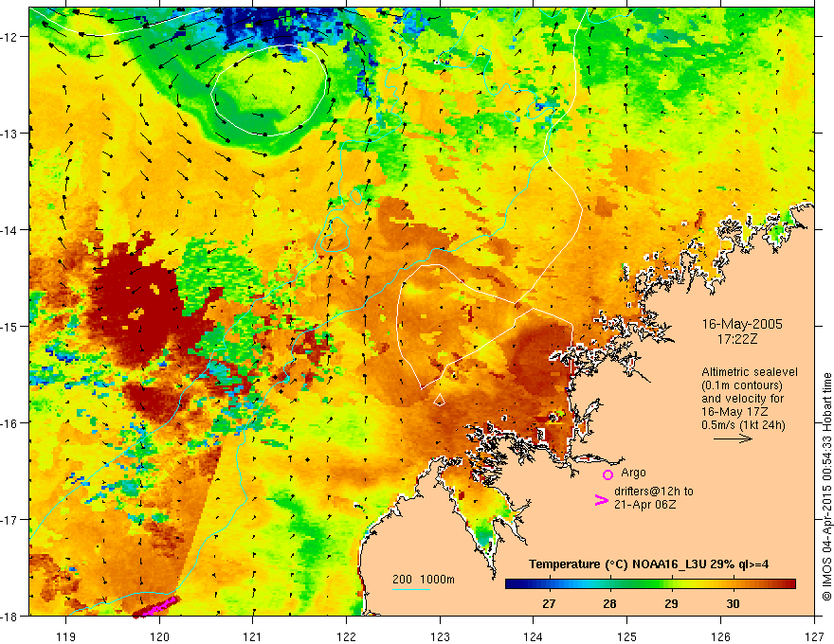Click the '121' longitude axis label
Screen dimensions: 834x644
(x=253, y=636)
